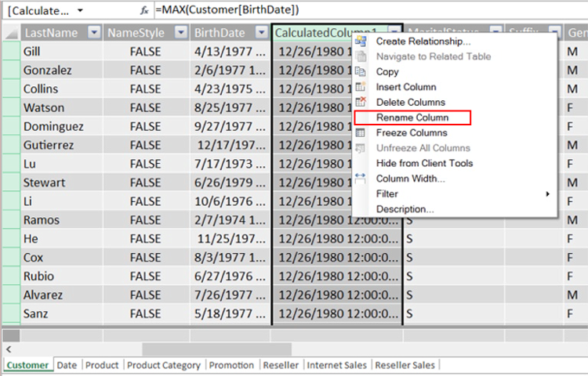Click the cell 'Gutierrez'
Viewport: 588px width, 376px height.
tap(61, 145)
